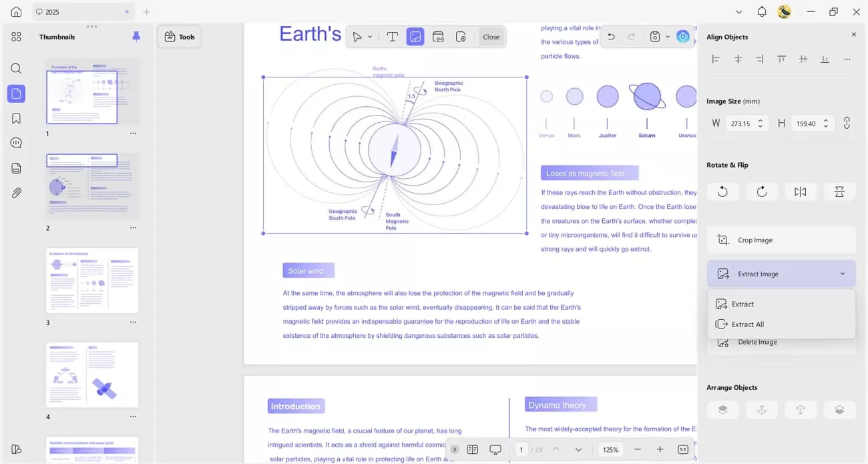Close the Align Objects panel
The width and height of the screenshot is (868, 464).
[x=853, y=35]
